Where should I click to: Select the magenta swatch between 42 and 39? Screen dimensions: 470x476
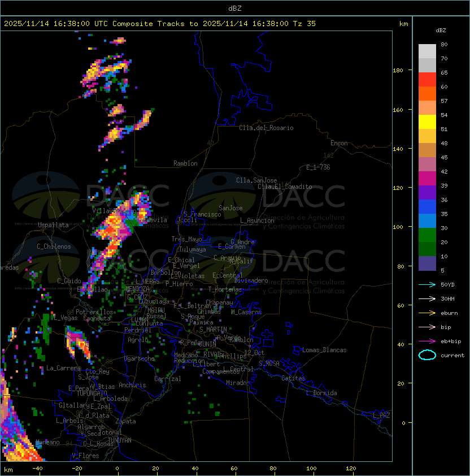click(427, 179)
